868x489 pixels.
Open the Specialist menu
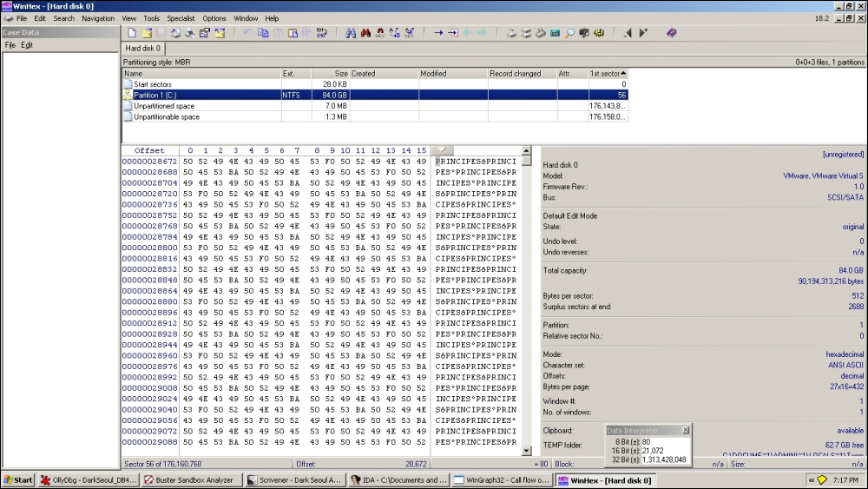[181, 18]
